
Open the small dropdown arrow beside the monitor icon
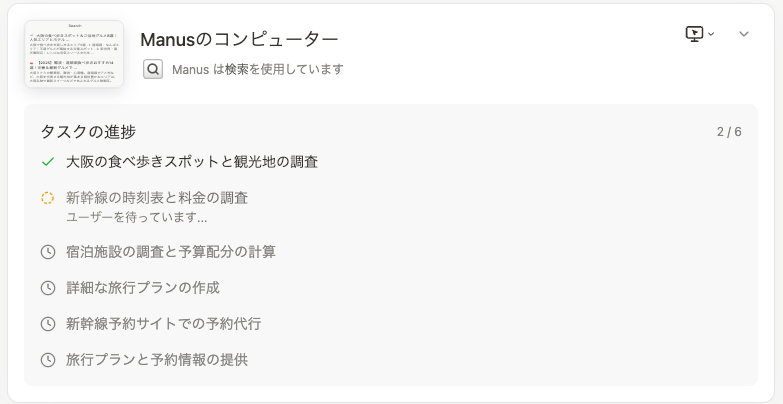[x=711, y=34]
